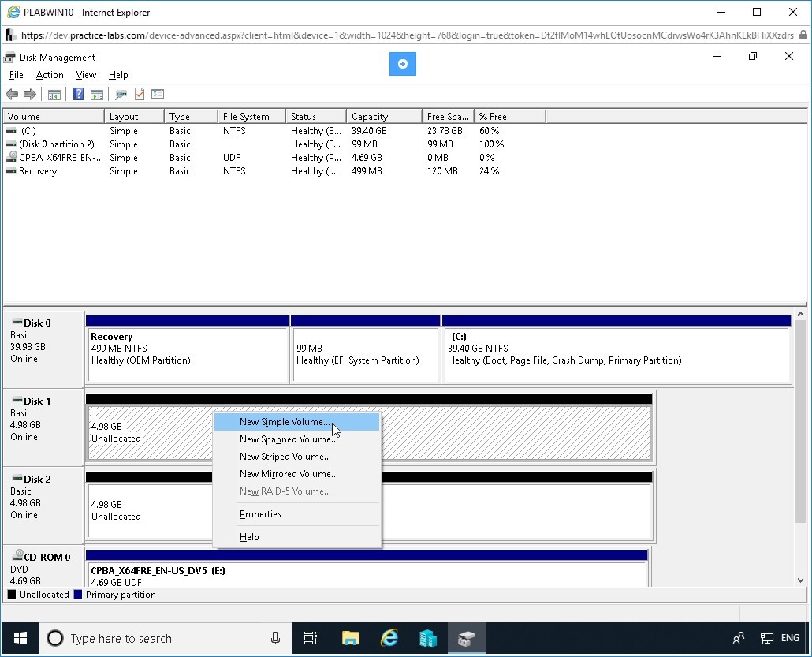Sort by the Volume column header

pos(54,117)
